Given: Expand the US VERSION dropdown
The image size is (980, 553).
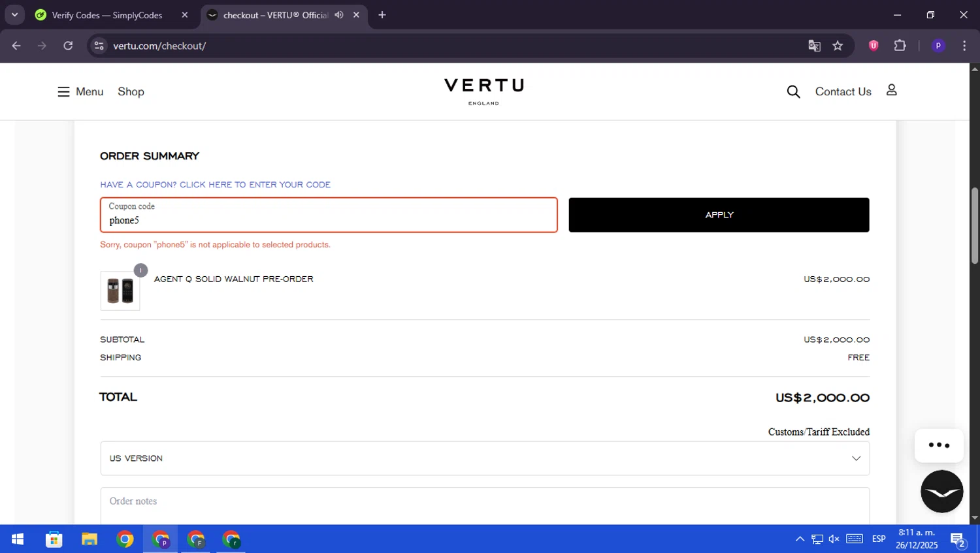Looking at the screenshot, I should click(x=485, y=458).
